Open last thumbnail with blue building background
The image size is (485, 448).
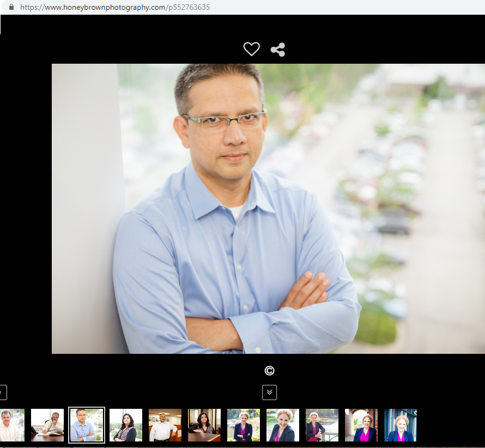pos(401,425)
